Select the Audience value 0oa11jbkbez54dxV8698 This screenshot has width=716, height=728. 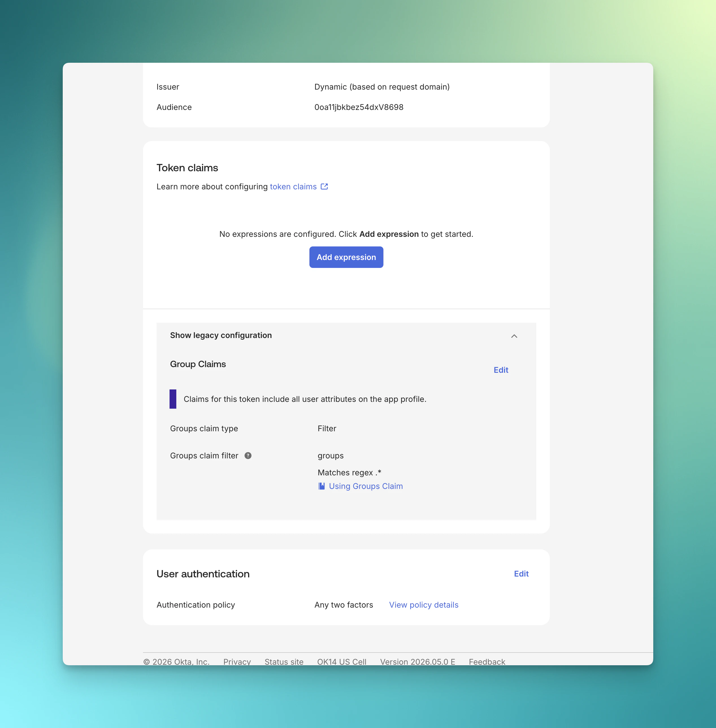click(359, 107)
